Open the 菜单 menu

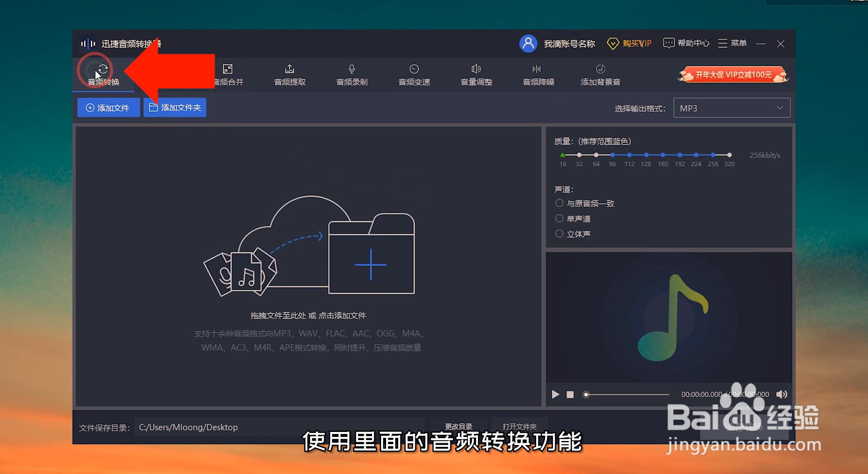coord(732,43)
